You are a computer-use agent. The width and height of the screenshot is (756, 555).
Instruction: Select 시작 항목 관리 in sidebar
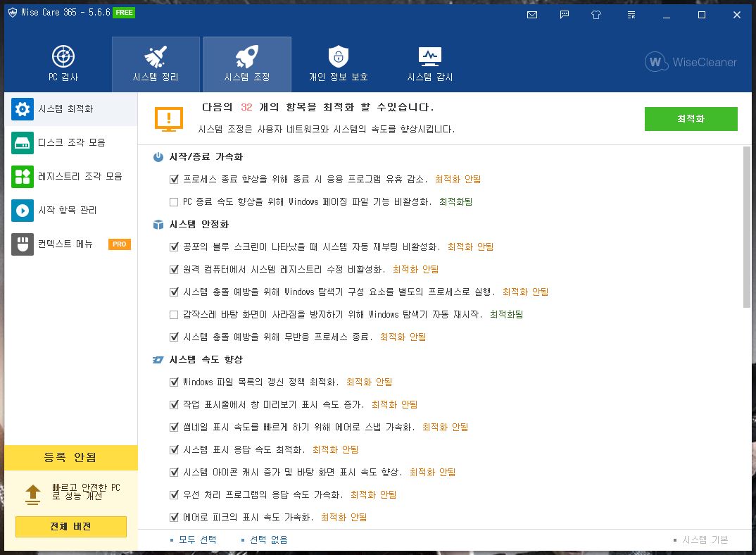tap(71, 211)
